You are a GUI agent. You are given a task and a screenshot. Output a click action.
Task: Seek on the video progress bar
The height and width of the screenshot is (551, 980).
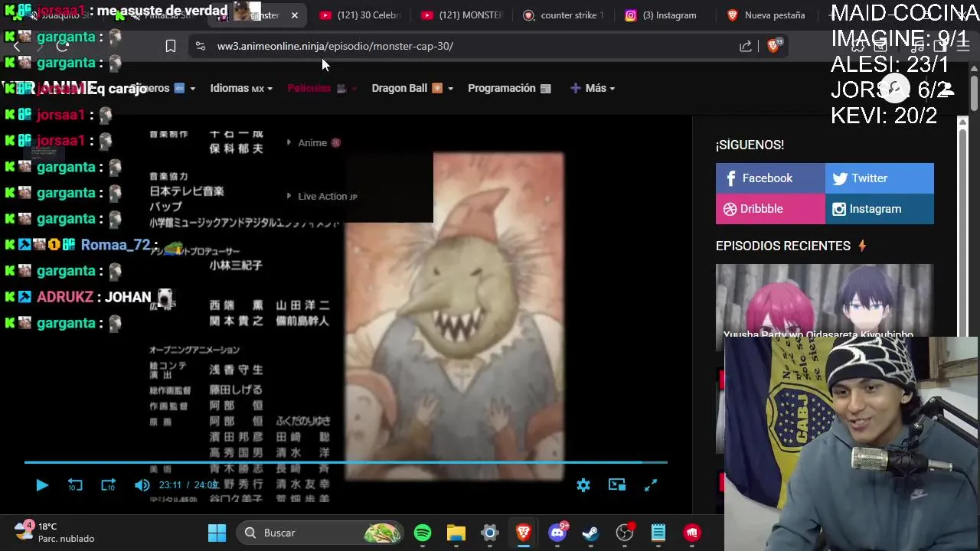(346, 462)
